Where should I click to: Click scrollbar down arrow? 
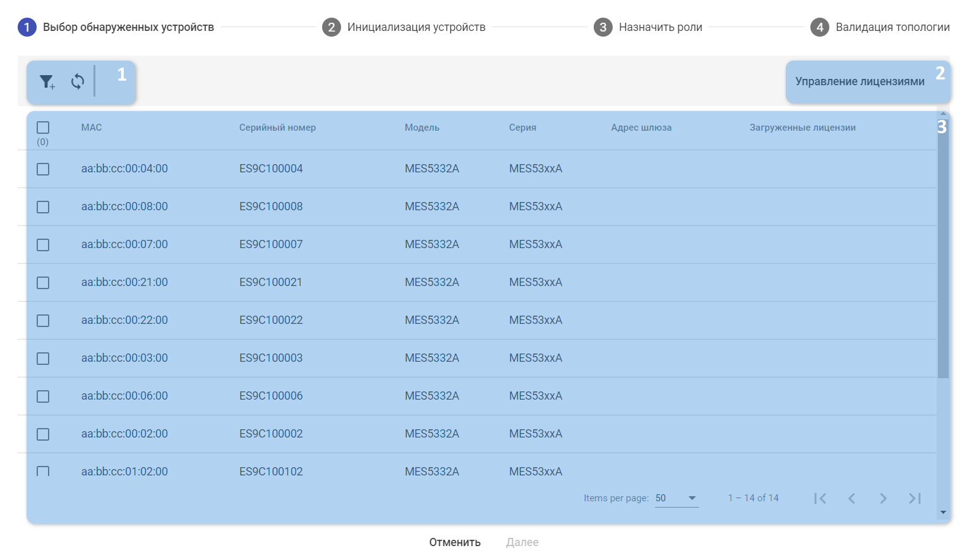[943, 513]
